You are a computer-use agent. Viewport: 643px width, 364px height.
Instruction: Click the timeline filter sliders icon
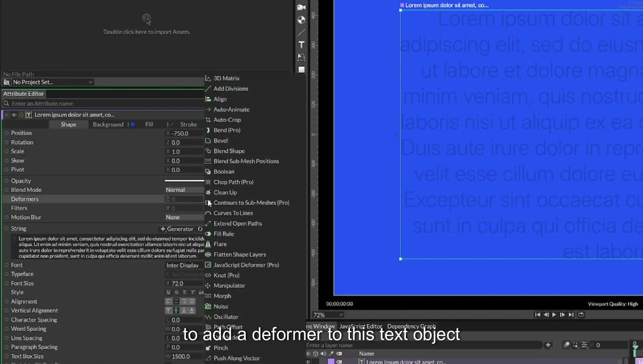[x=584, y=345]
